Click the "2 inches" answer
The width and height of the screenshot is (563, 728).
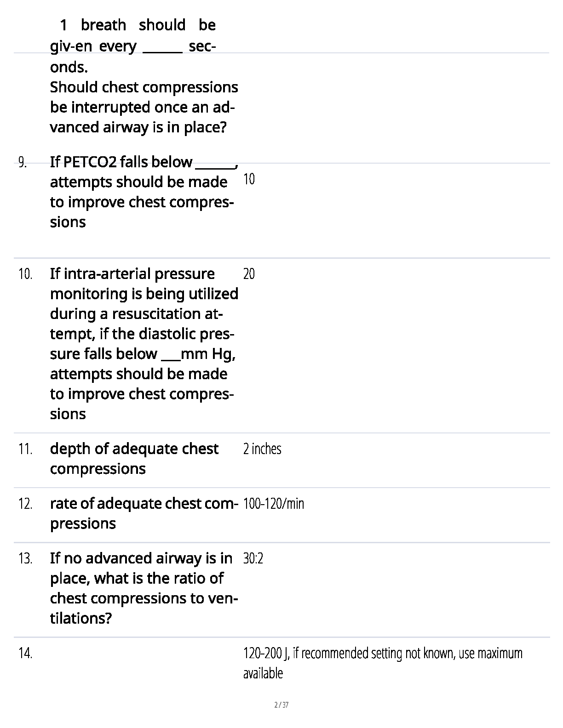(x=262, y=449)
